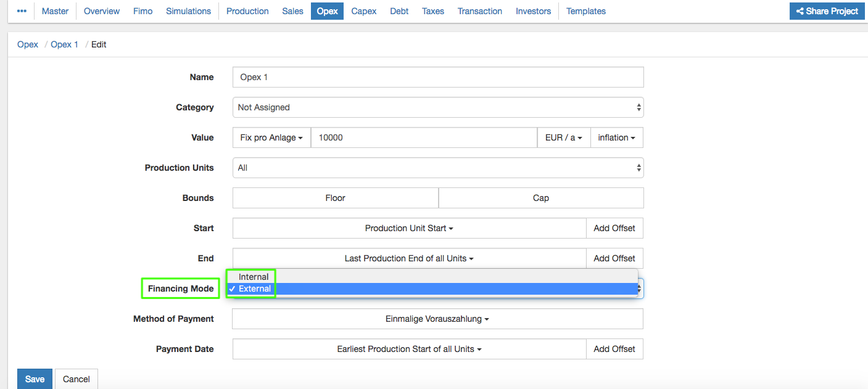Viewport: 868px width, 389px height.
Task: Click the Share Project button
Action: tap(827, 11)
